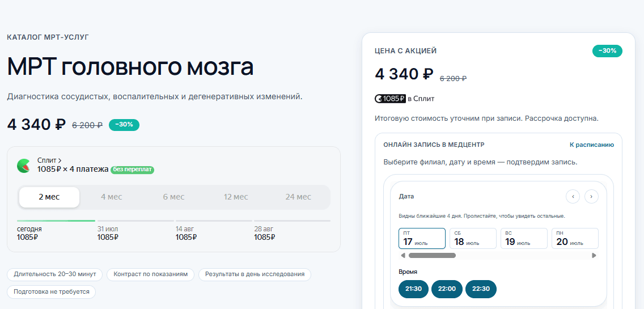Choose date СБ 18 июль
The image size is (644, 309).
(473, 238)
